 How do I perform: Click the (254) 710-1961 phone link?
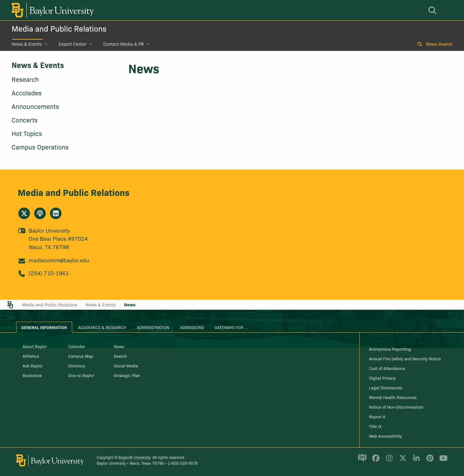pos(49,273)
